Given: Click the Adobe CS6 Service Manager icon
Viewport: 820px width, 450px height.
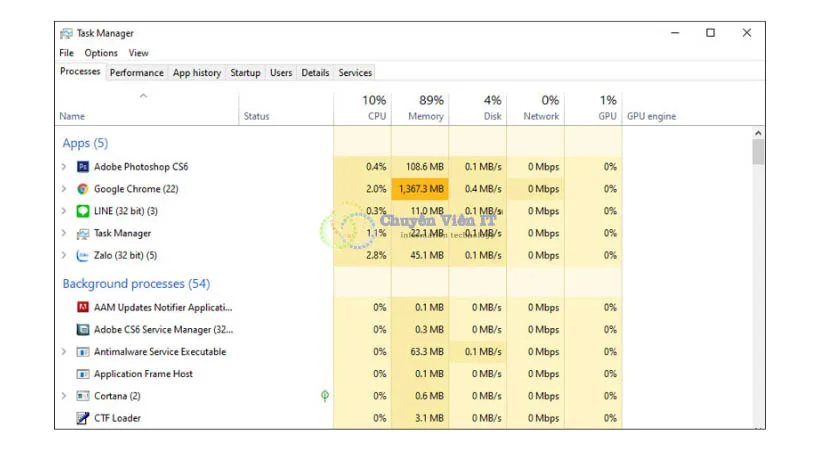Looking at the screenshot, I should click(x=83, y=330).
